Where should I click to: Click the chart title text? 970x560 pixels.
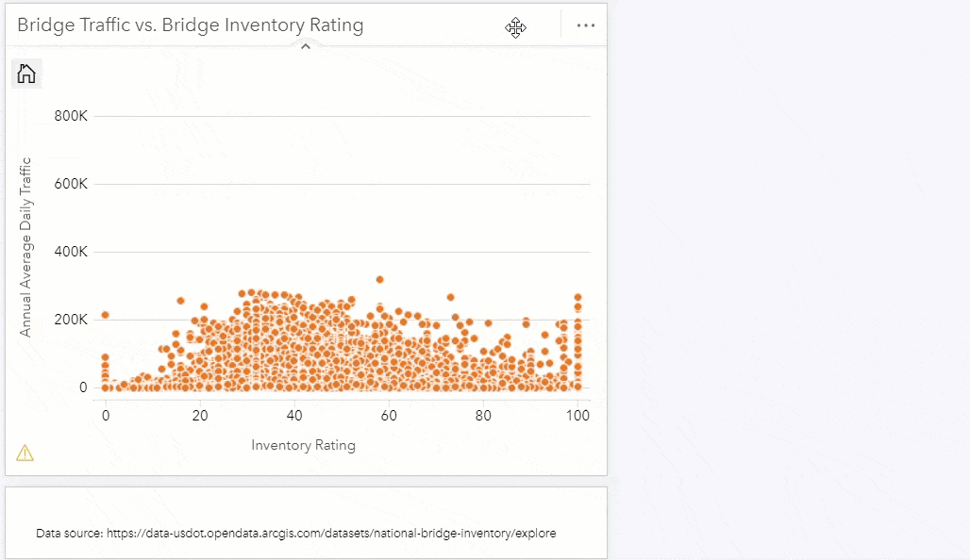pyautogui.click(x=190, y=25)
